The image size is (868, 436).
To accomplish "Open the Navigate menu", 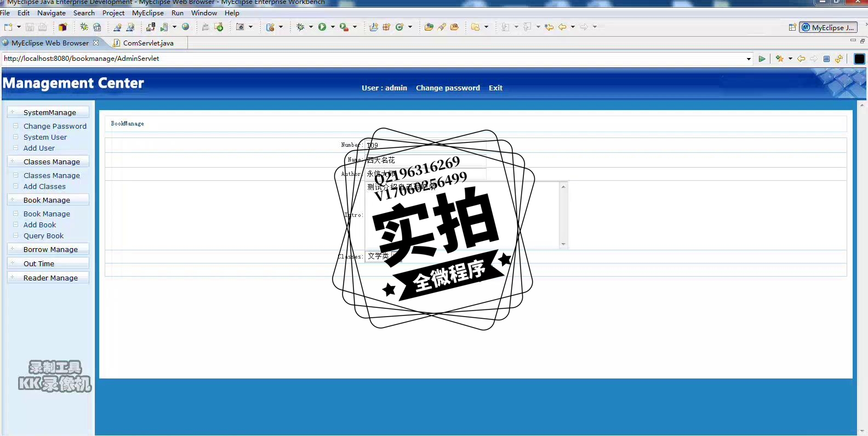I will pyautogui.click(x=52, y=13).
